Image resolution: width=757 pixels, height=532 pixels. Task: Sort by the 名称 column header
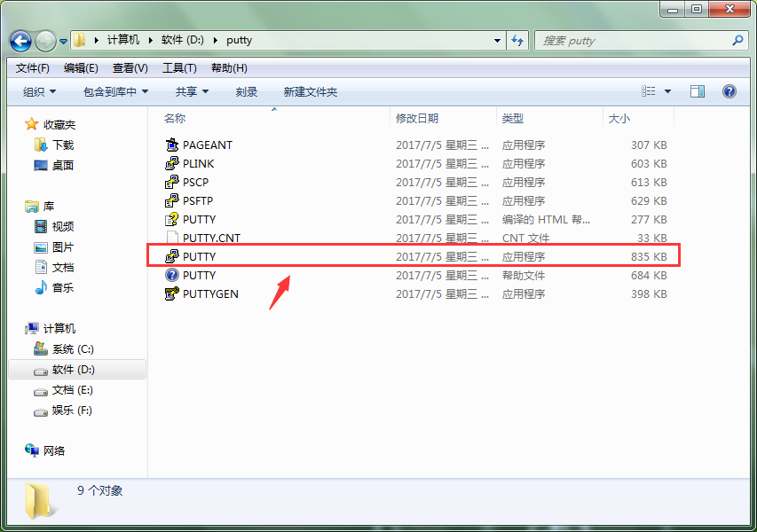point(175,118)
